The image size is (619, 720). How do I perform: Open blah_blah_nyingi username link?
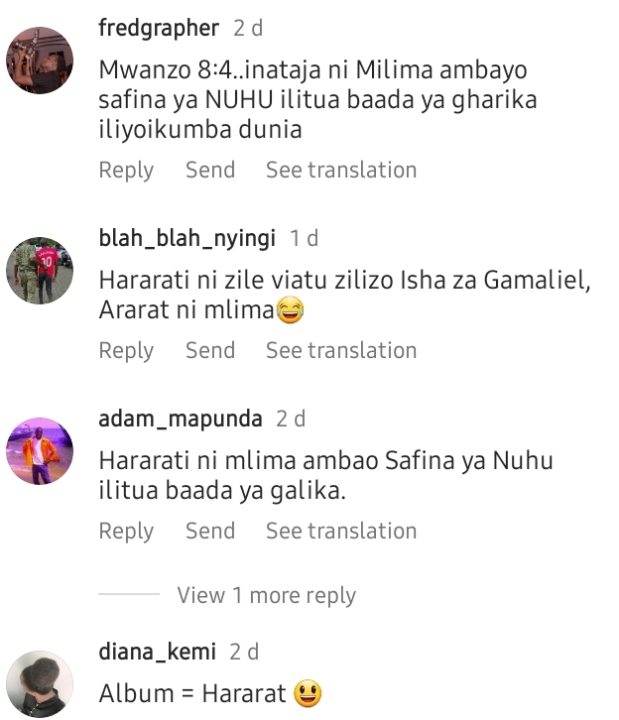click(x=187, y=238)
